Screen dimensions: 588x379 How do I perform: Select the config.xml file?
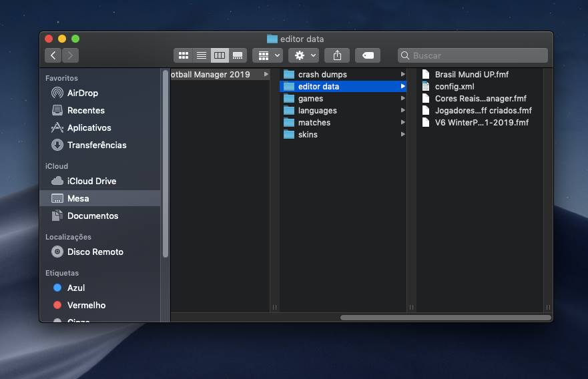pyautogui.click(x=480, y=87)
